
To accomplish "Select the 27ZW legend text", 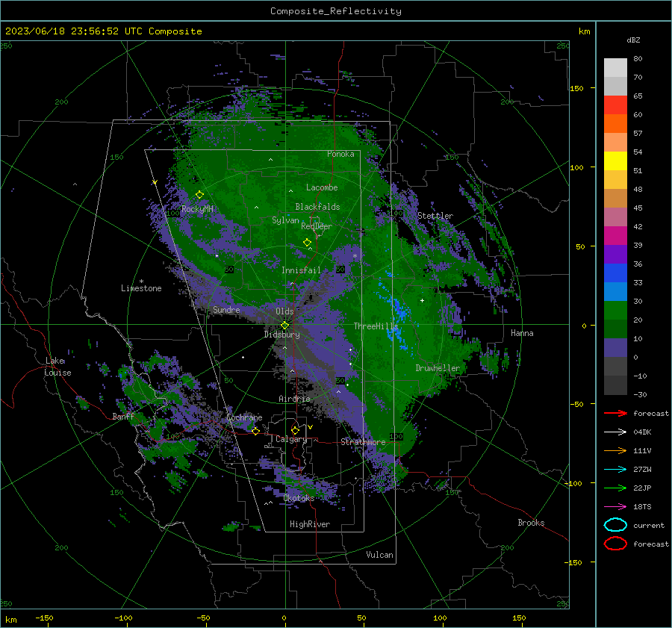I will pos(642,470).
